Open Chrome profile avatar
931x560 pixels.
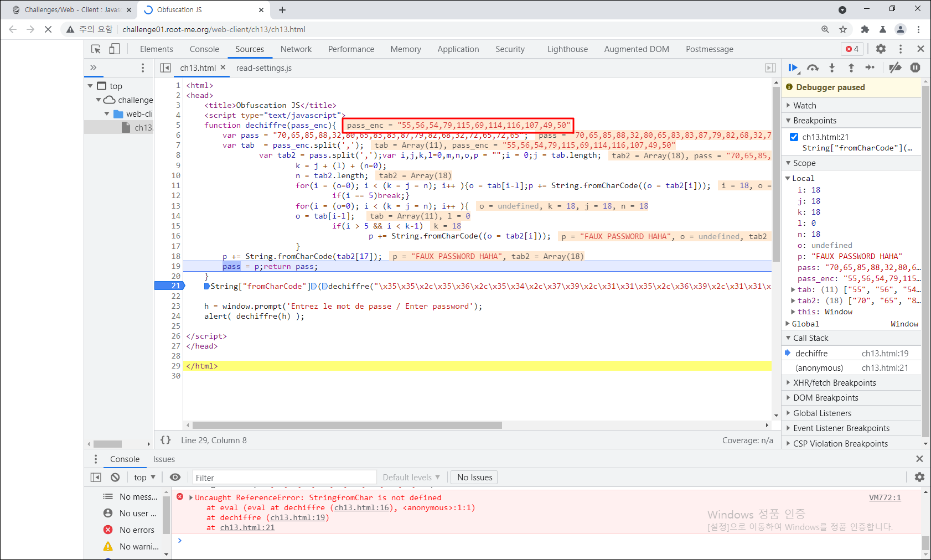[x=901, y=29]
